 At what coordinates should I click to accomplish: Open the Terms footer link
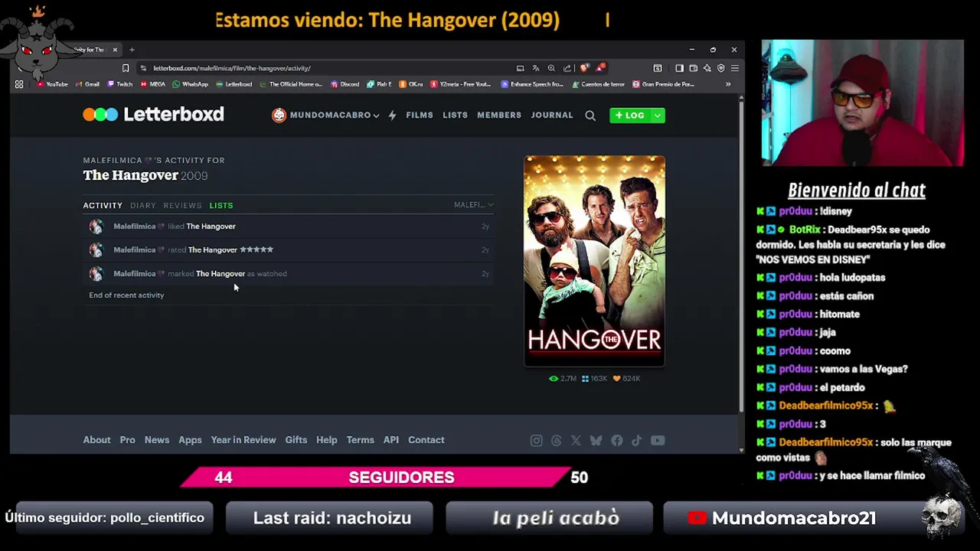(360, 440)
